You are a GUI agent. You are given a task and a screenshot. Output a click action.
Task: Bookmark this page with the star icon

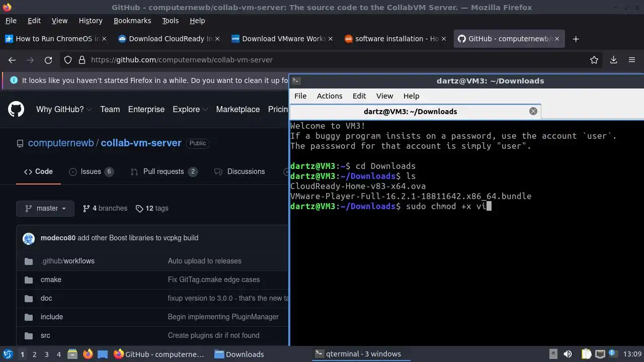[x=594, y=60]
